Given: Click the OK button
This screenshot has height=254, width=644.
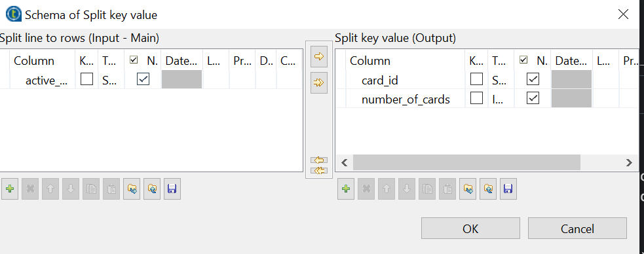Looking at the screenshot, I should (470, 228).
